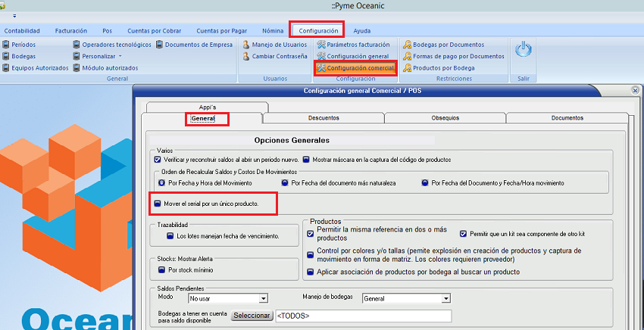Click the Seleccionar button

pos(251,316)
